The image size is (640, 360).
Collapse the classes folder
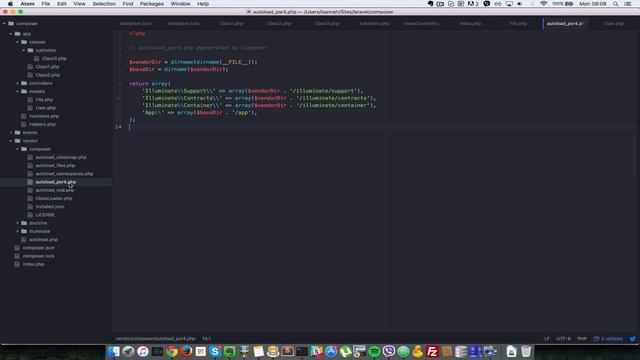coord(18,42)
